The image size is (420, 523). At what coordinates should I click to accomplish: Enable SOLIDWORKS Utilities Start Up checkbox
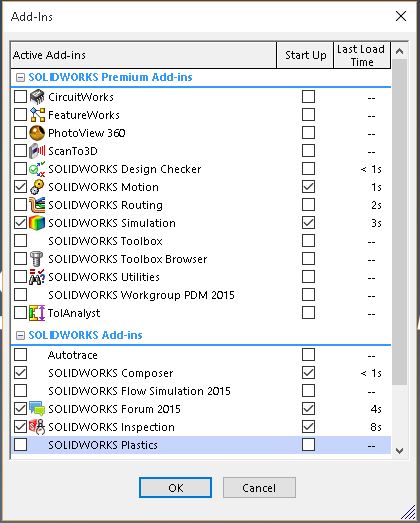[308, 277]
